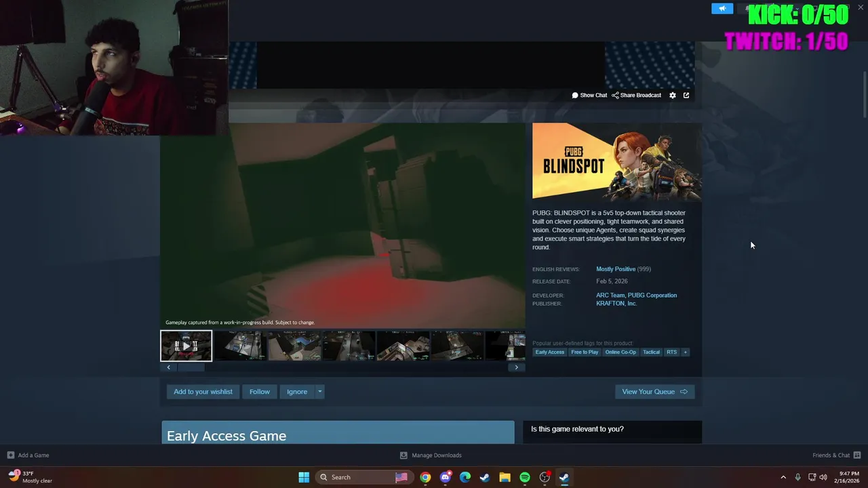Click the Feb 5, 2026 release date
868x488 pixels.
(x=612, y=281)
